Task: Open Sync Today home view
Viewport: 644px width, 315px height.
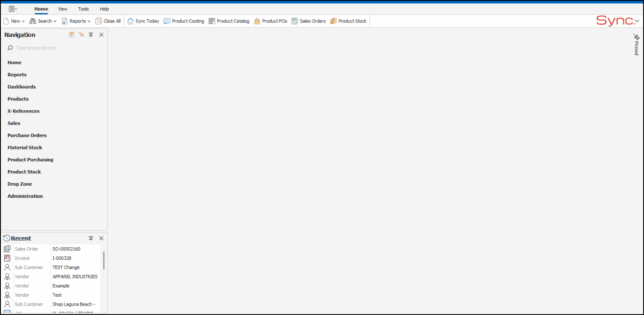Action: pyautogui.click(x=143, y=21)
